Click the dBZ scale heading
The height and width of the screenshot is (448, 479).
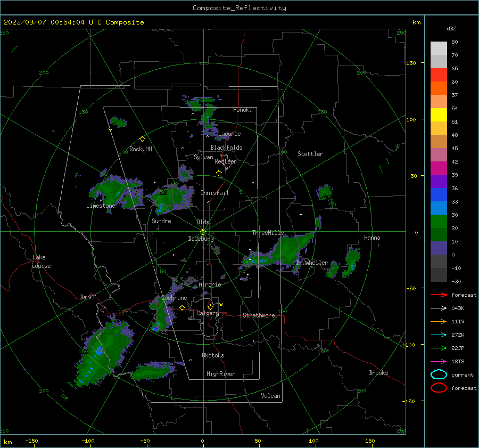(x=451, y=28)
